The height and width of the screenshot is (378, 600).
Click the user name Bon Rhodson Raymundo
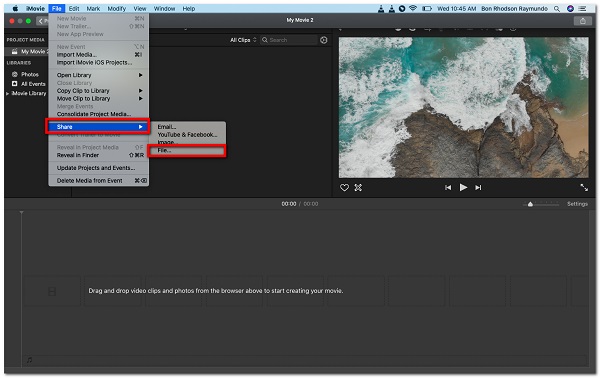click(514, 8)
